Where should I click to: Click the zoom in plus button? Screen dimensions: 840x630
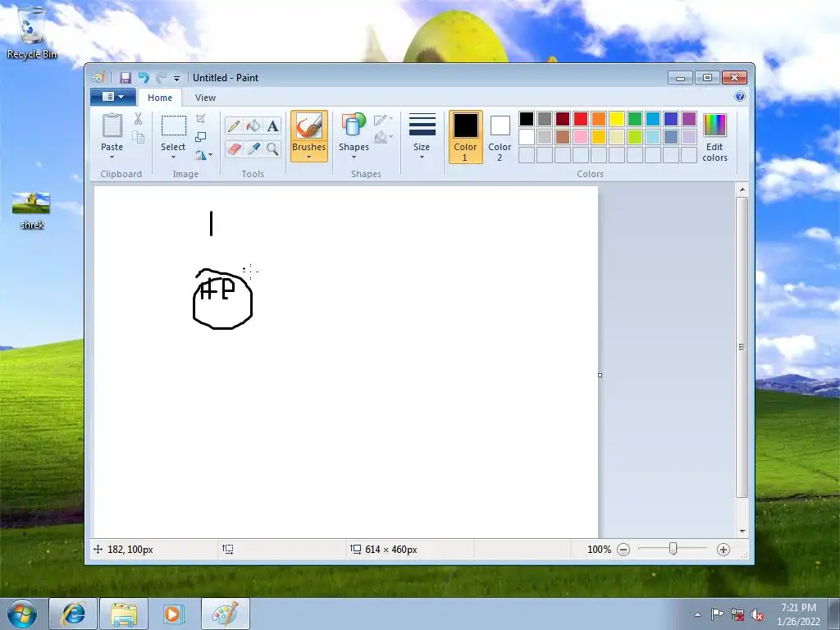[x=724, y=550]
